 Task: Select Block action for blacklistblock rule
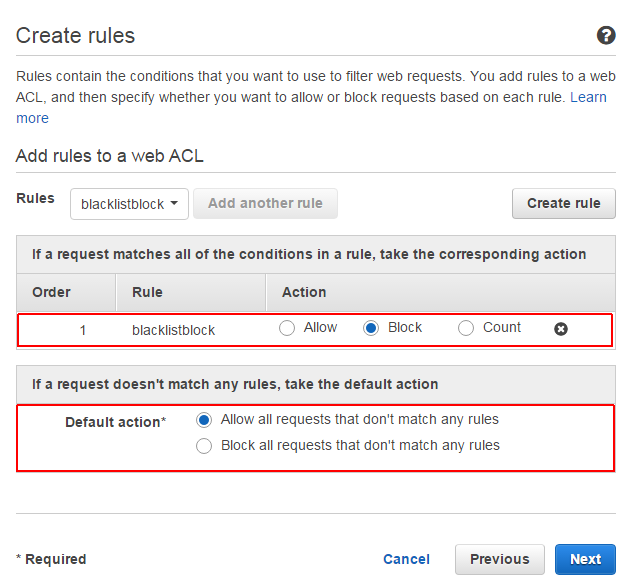click(371, 328)
